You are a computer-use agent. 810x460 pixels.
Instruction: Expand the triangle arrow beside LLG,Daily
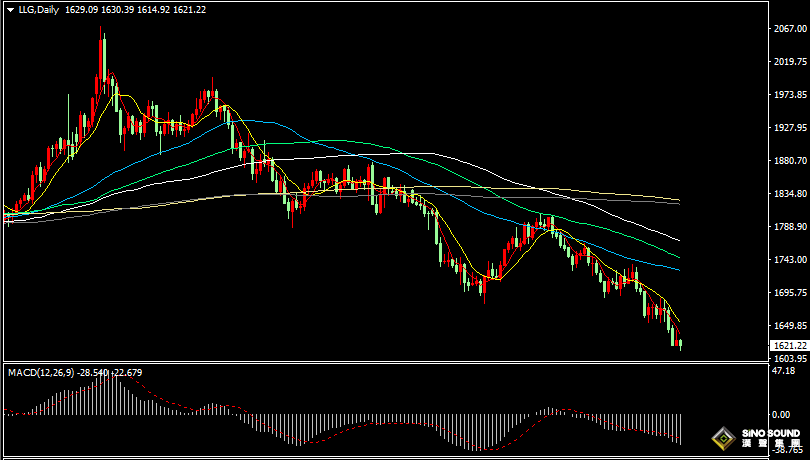10,9
